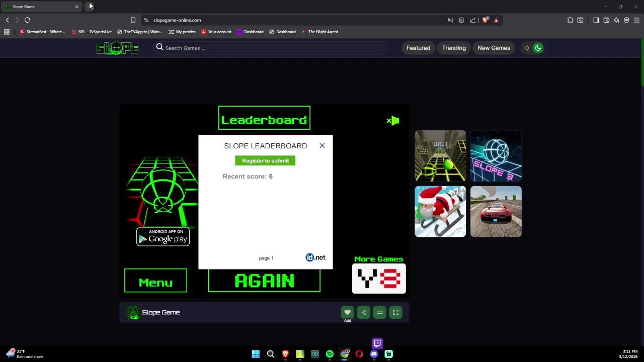Go back to the previous page
This screenshot has height=362, width=644.
point(8,20)
